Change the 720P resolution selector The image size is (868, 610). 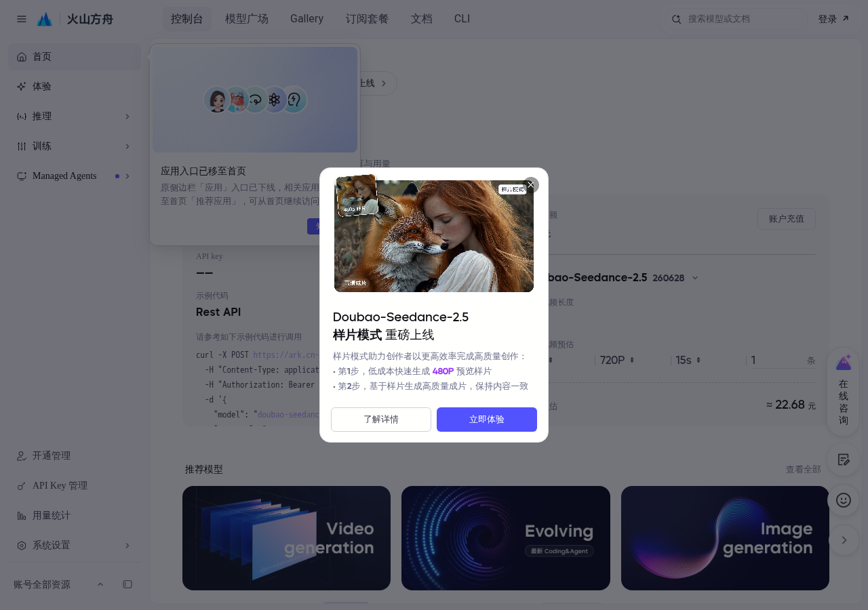coord(617,361)
